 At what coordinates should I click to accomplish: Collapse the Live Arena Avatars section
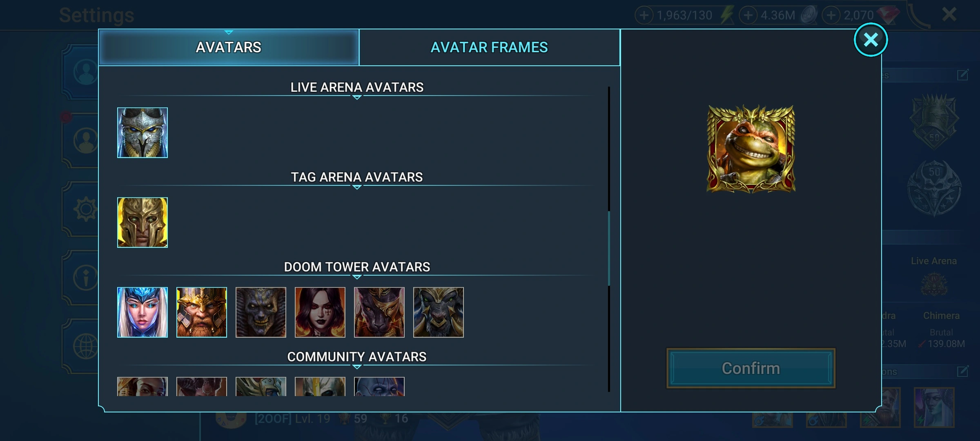point(356,97)
